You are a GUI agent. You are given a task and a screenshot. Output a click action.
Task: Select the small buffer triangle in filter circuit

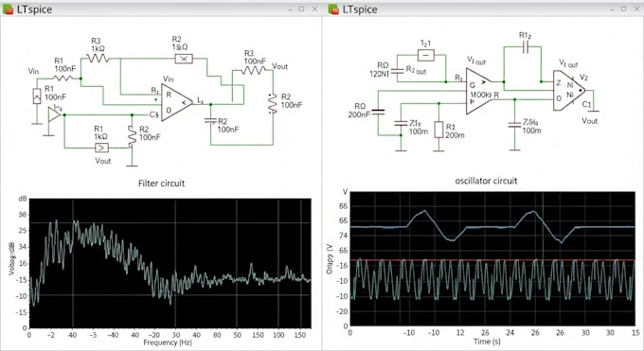click(54, 114)
